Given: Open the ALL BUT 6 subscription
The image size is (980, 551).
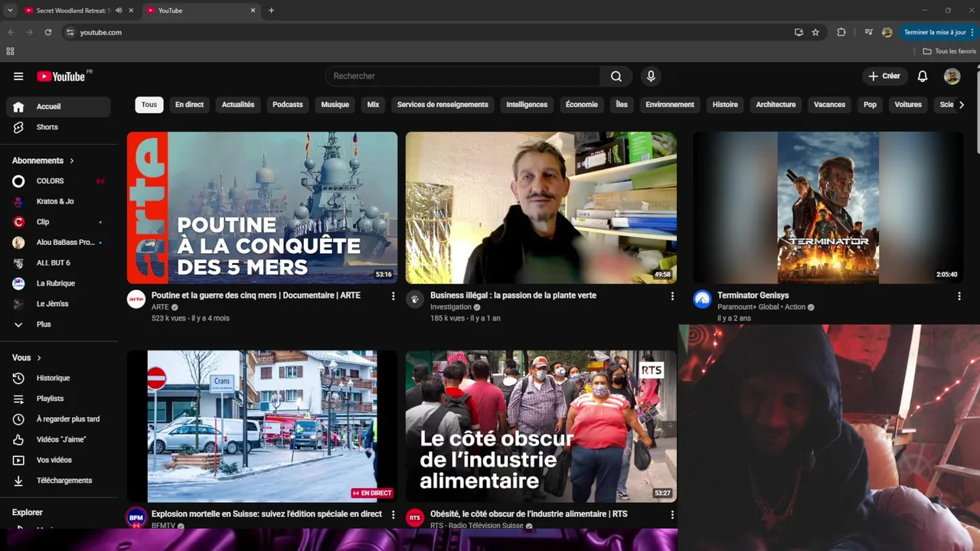Looking at the screenshot, I should tap(58, 262).
